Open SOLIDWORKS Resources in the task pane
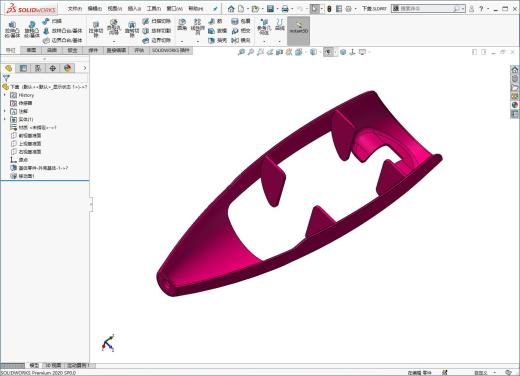Image resolution: width=520 pixels, height=376 pixels. coord(515,70)
